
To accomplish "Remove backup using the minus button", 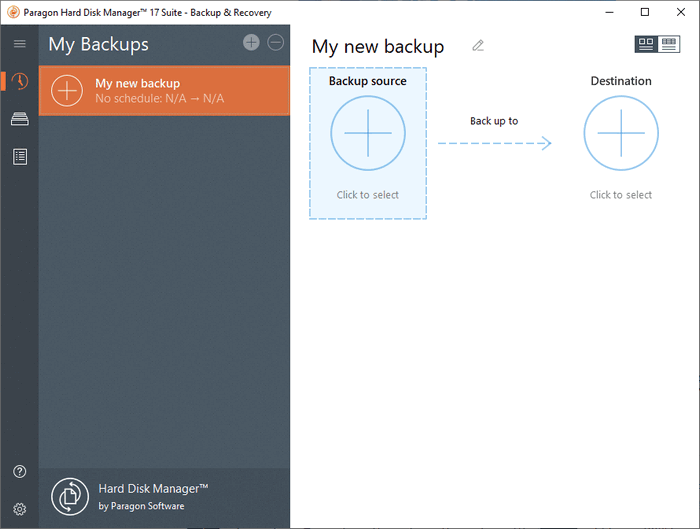I will (275, 42).
